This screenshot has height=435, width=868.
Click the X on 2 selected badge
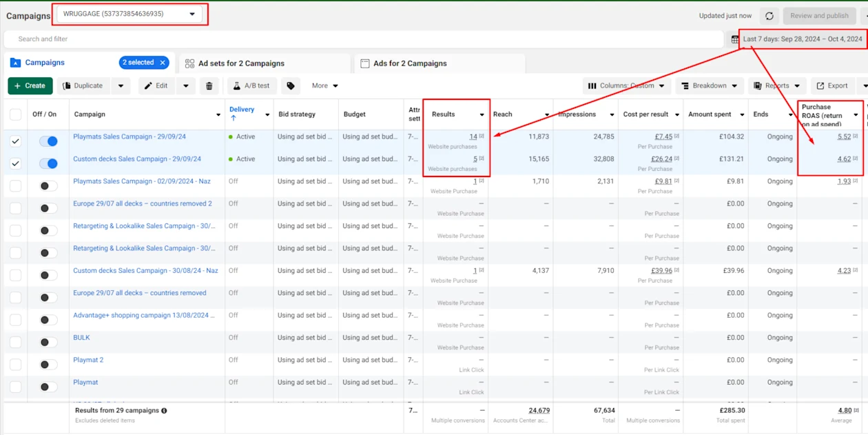(x=163, y=63)
